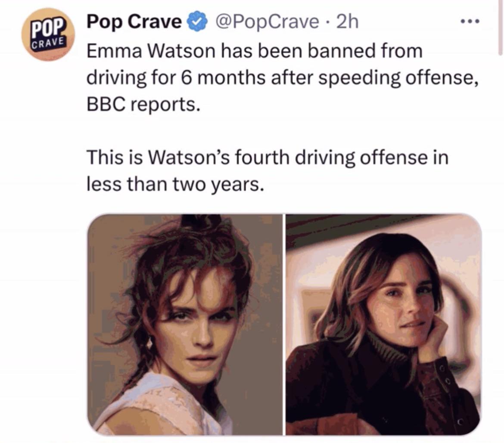504x443 pixels.
Task: Open the Pop Crave profile avatar
Action: coord(48,34)
